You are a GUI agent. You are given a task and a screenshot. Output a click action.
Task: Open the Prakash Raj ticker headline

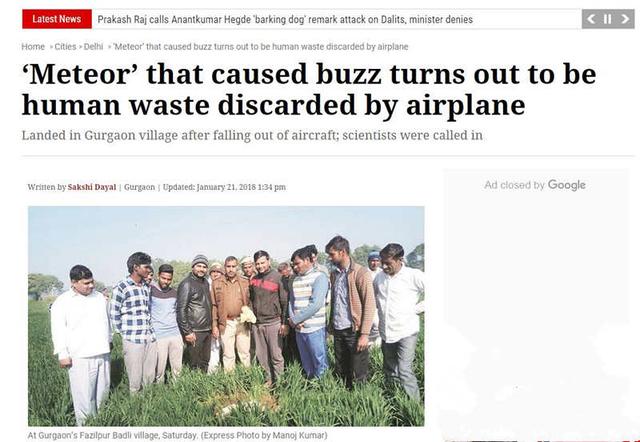pyautogui.click(x=285, y=20)
